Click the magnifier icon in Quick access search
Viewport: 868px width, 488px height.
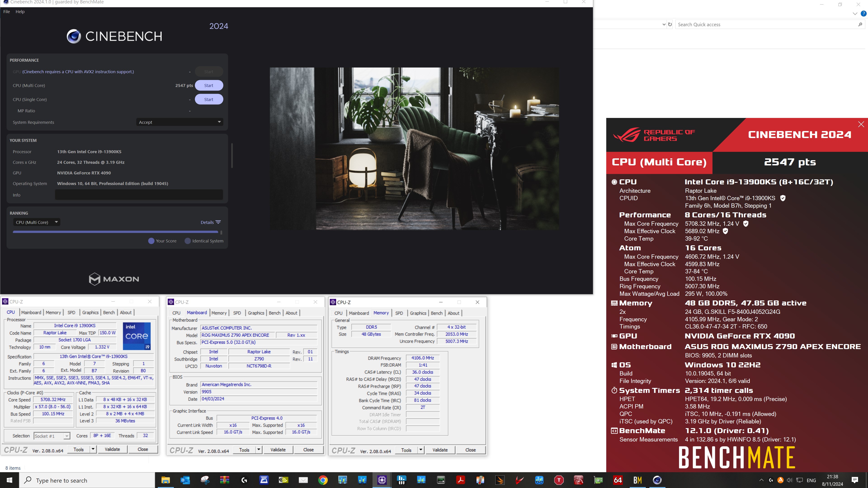coord(860,24)
